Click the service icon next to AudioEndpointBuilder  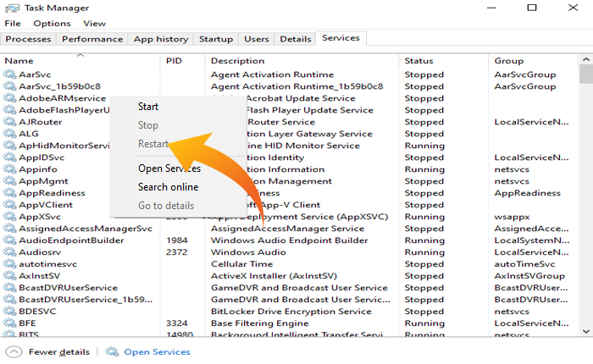tap(10, 240)
